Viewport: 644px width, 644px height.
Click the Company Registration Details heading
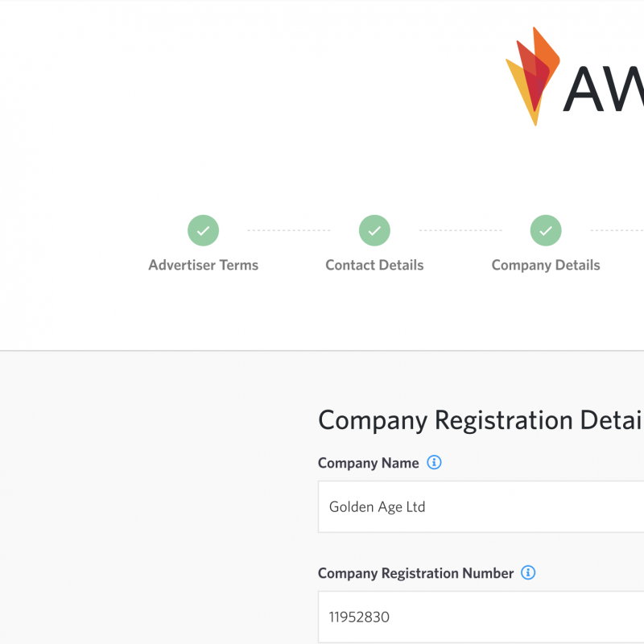coord(480,420)
